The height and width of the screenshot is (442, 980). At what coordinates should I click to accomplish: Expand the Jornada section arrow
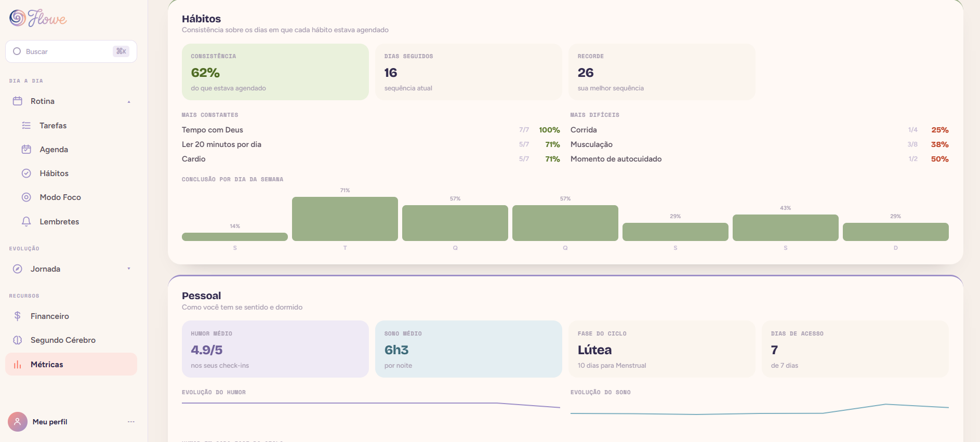(129, 269)
